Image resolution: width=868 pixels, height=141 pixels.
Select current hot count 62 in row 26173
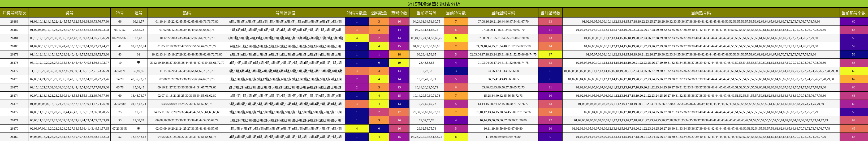(853, 104)
